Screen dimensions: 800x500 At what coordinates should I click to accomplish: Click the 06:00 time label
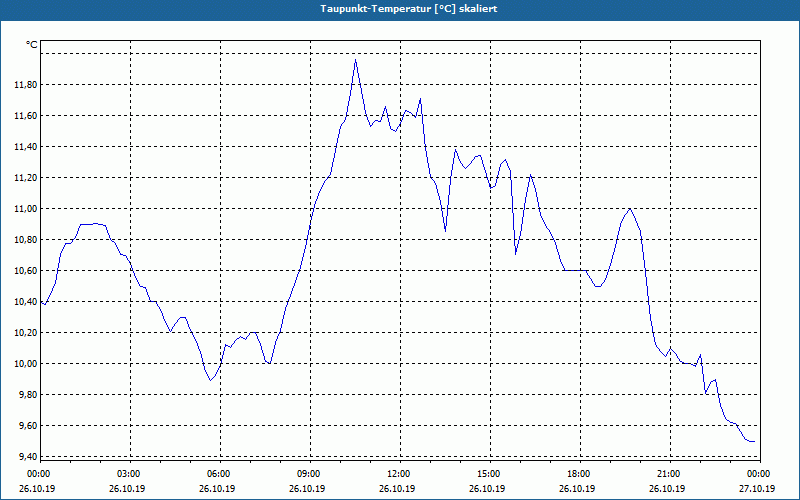coord(221,474)
